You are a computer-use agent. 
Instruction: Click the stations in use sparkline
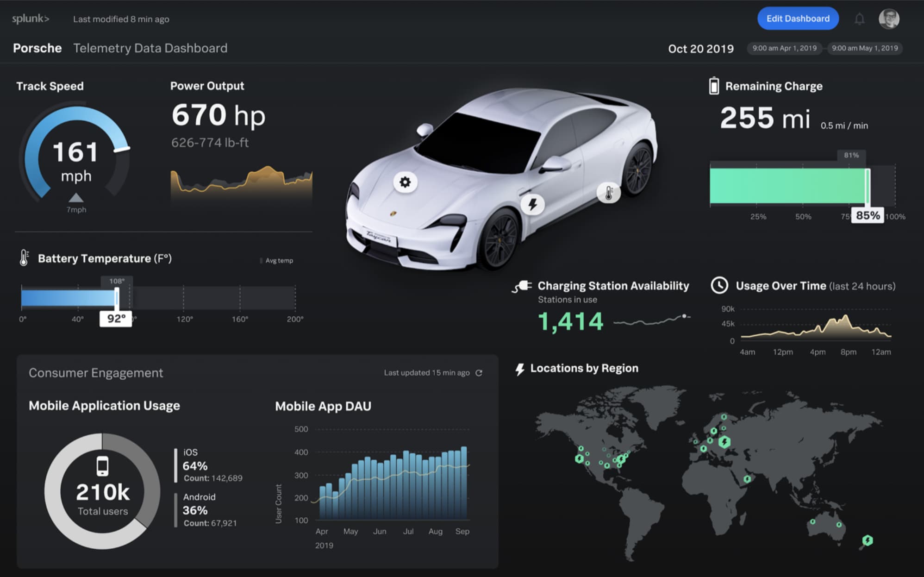click(652, 320)
